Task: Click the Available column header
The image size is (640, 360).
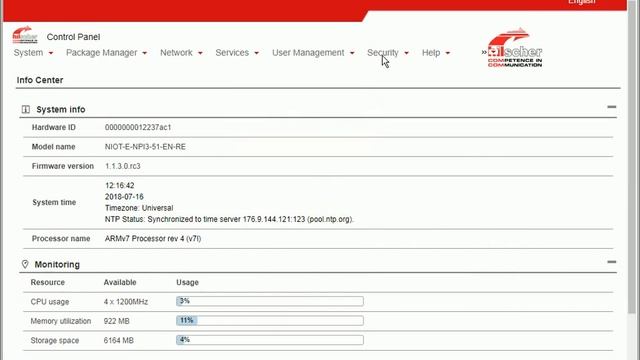Action: (x=120, y=282)
